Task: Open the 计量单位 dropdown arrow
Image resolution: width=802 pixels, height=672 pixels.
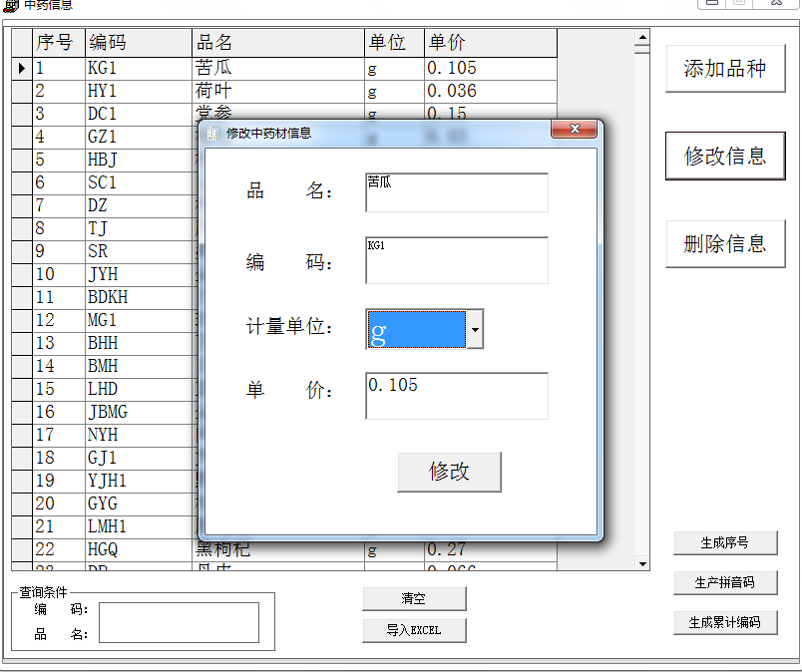Action: (475, 329)
